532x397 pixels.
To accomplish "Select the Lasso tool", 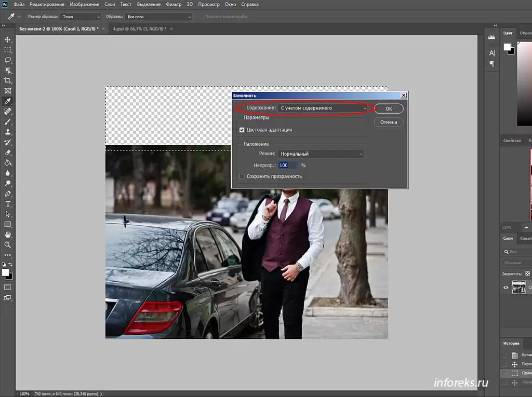I will [x=8, y=60].
